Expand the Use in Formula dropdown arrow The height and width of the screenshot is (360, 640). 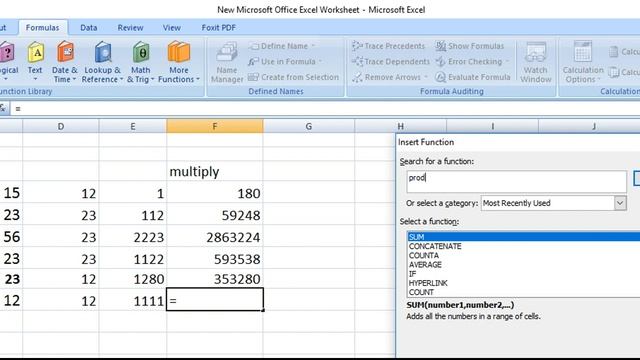320,62
